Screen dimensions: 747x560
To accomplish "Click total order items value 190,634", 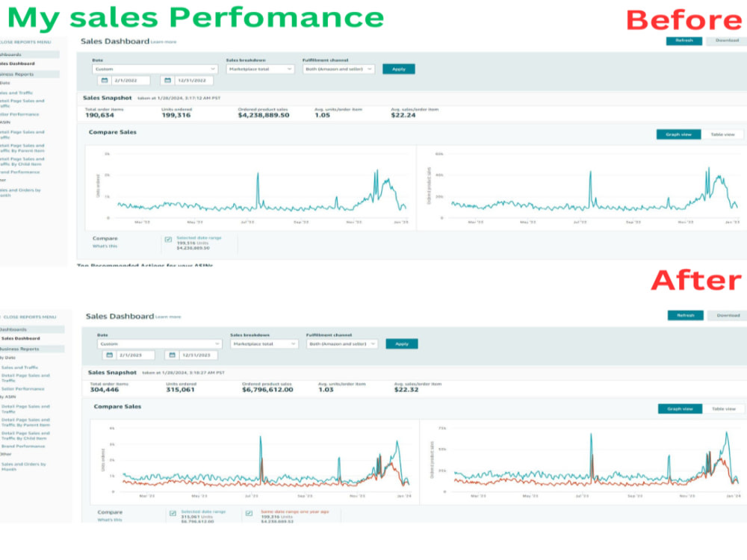I will [99, 115].
